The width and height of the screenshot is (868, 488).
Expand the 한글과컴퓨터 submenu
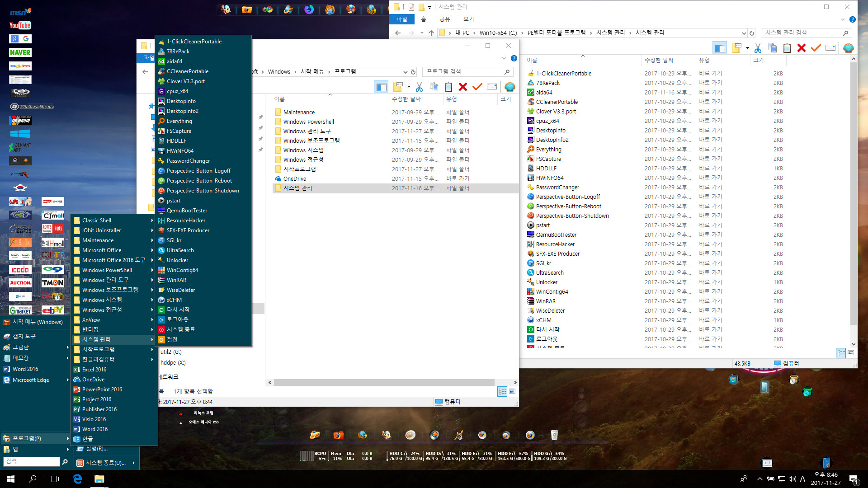pos(152,360)
